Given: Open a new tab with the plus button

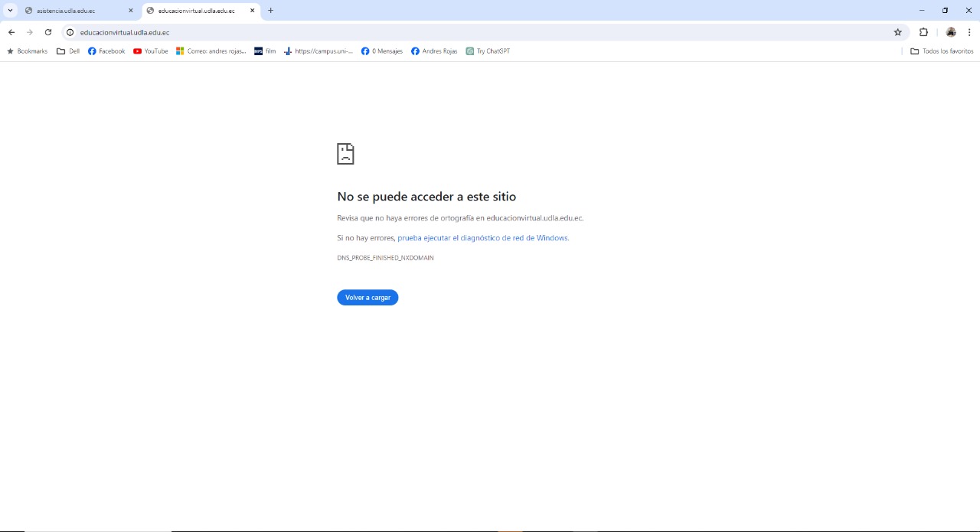Looking at the screenshot, I should pos(270,11).
